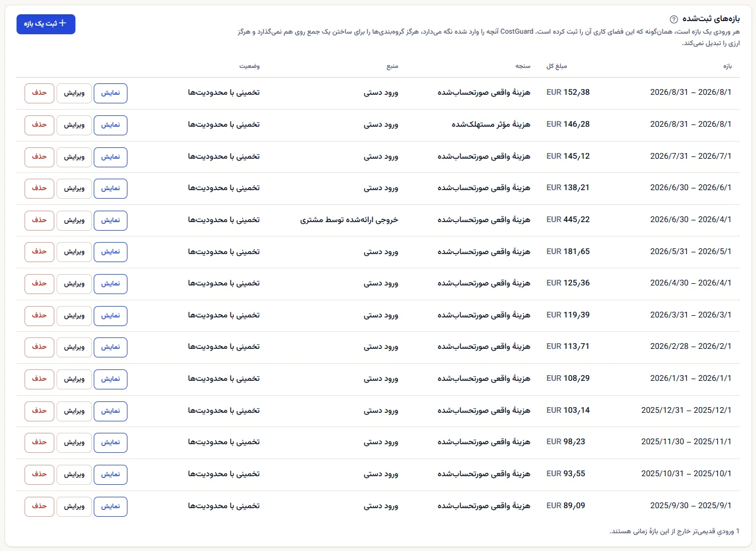756x551 pixels.
Task: Click ویرایش for the EUR 108,29 row
Action: tap(74, 379)
